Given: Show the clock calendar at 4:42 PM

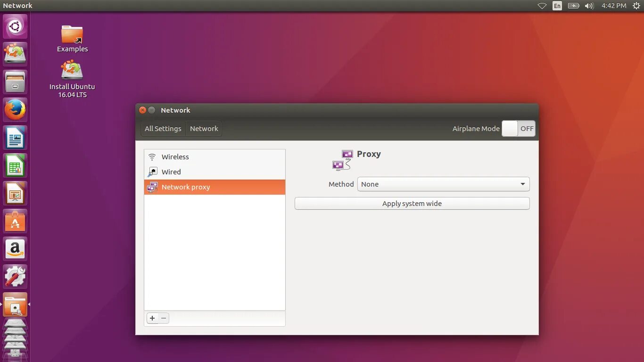Looking at the screenshot, I should pos(614,6).
